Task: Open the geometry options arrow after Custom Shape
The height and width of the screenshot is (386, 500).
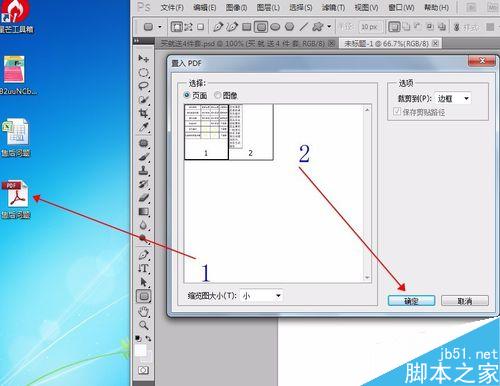Action: [x=329, y=27]
